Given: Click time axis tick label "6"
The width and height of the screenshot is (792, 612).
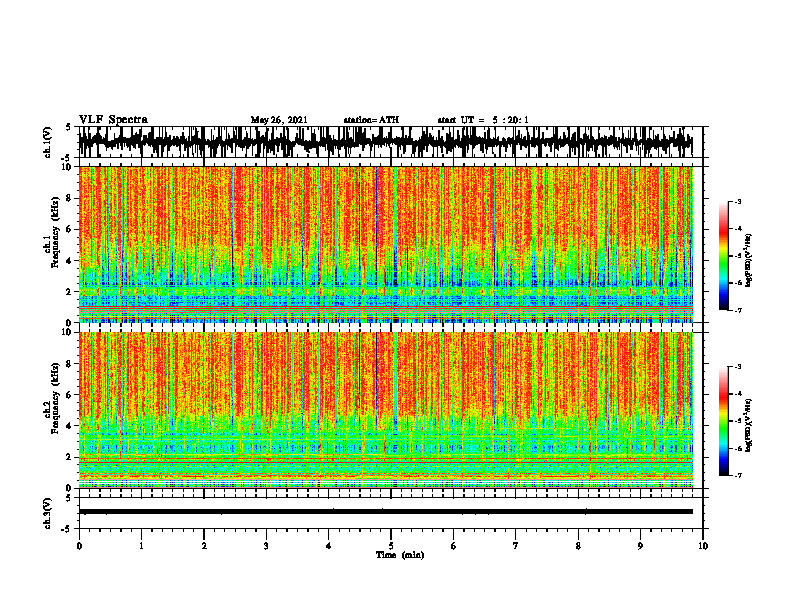Looking at the screenshot, I should click(454, 546).
